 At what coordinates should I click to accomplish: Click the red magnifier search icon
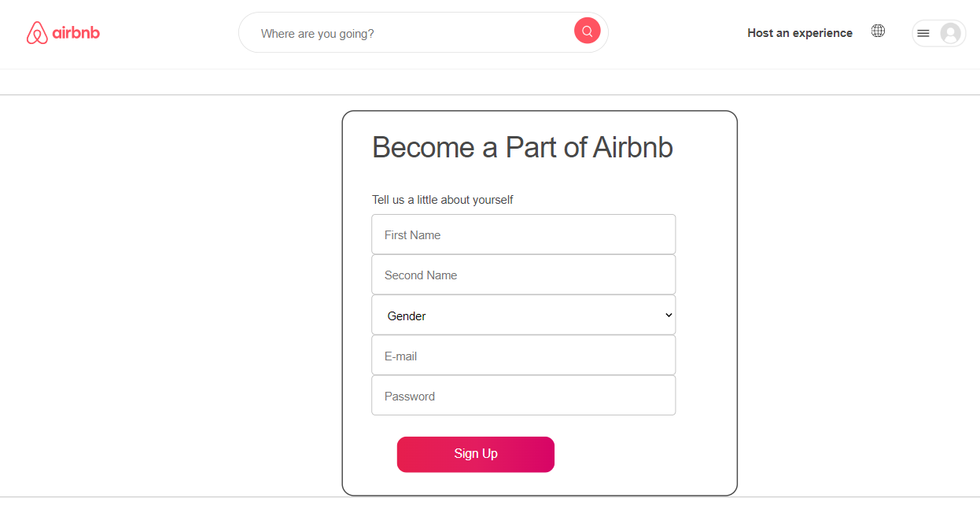pos(588,31)
